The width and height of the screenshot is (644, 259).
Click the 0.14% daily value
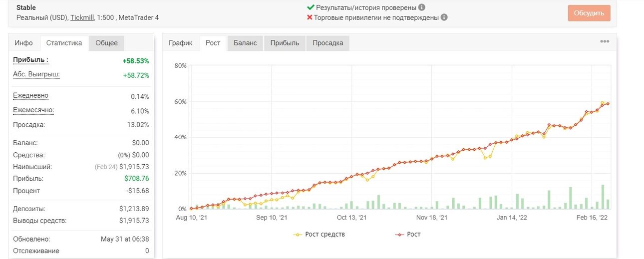coord(140,96)
